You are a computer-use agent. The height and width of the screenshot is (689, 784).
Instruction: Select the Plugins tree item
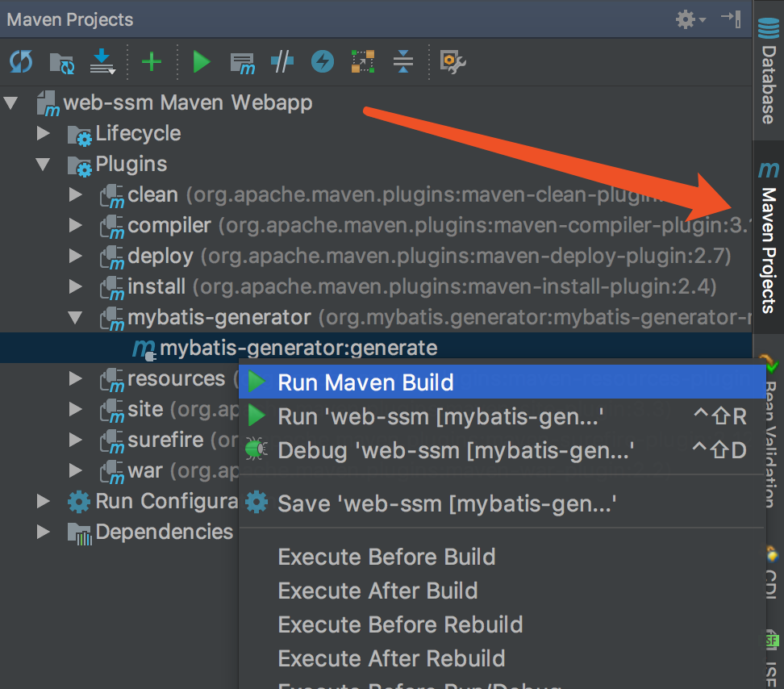(x=376, y=164)
